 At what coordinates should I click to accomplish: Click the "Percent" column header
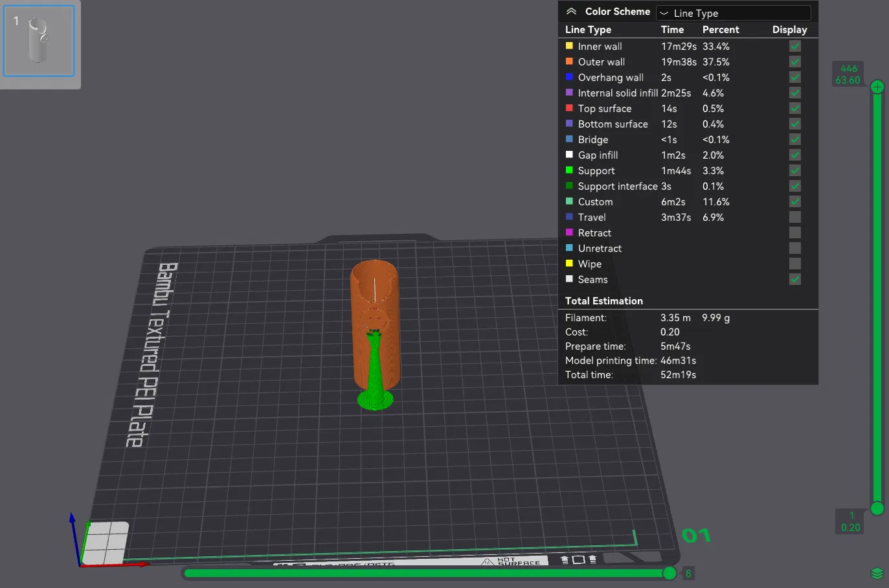pos(721,30)
